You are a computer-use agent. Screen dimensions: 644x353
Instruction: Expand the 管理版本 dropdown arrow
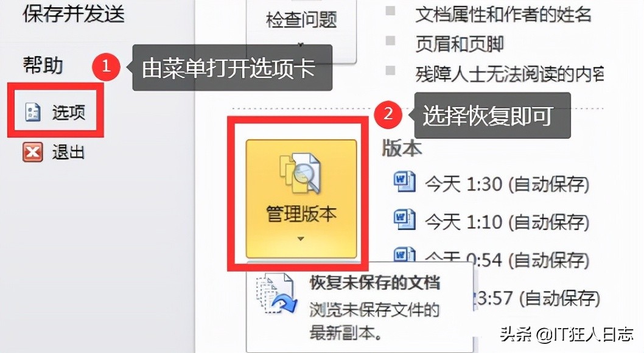pos(301,239)
